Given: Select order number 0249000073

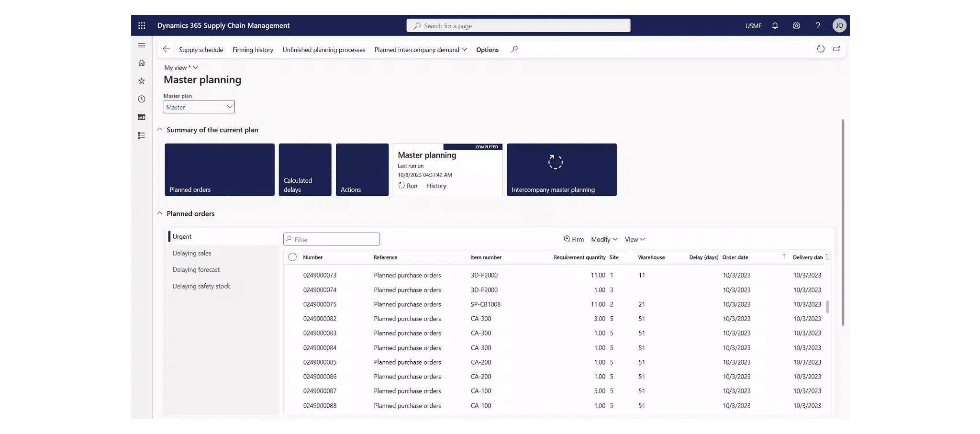Looking at the screenshot, I should click(x=320, y=275).
